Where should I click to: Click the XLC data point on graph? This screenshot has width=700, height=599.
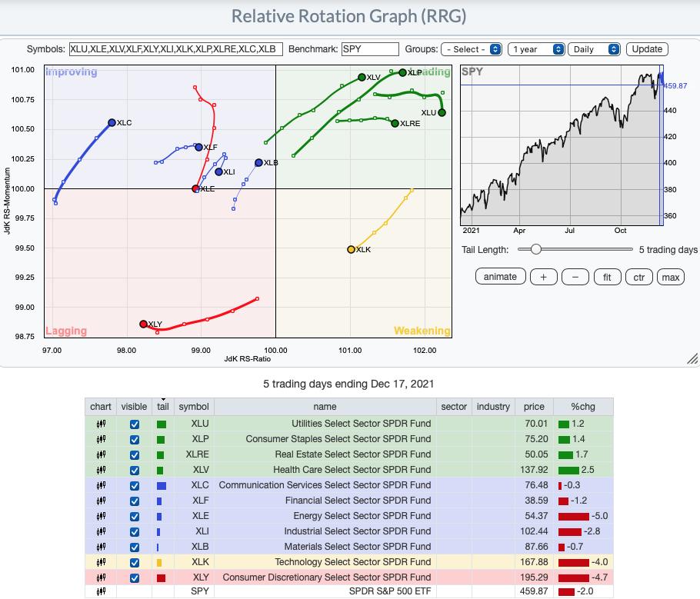112,122
